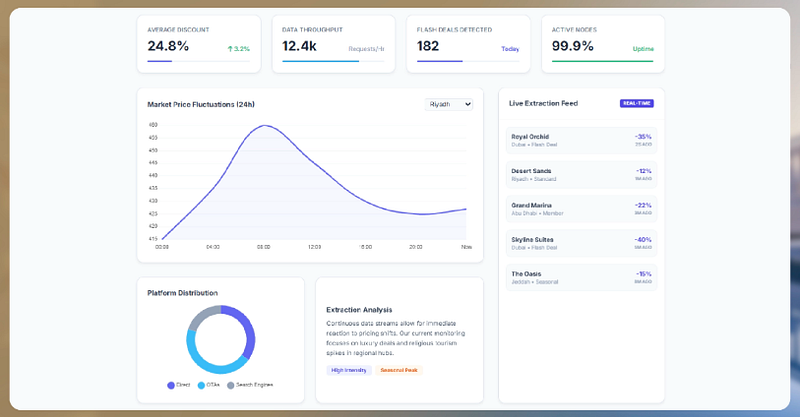Click the High Intensity tag
The height and width of the screenshot is (417, 800).
349,370
